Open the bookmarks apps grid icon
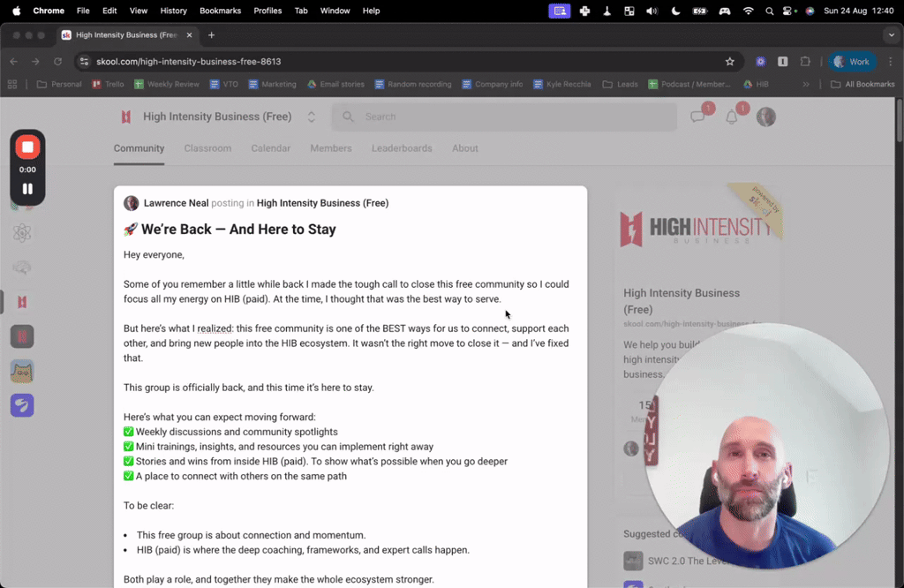Viewport: 904px width, 588px height. pos(12,84)
